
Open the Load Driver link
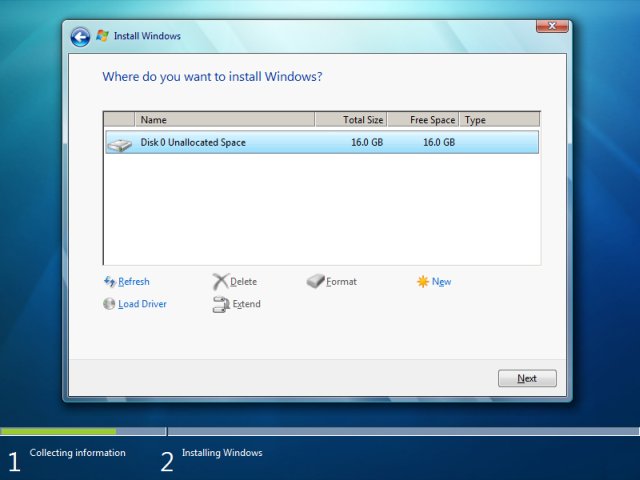(x=142, y=304)
